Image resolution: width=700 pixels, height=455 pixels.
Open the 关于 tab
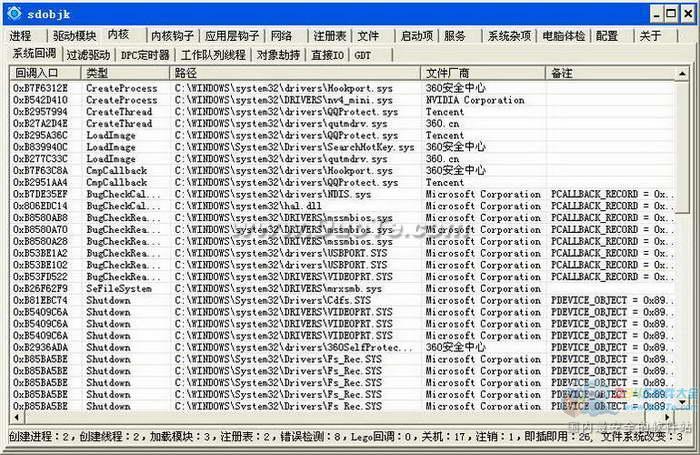pyautogui.click(x=651, y=36)
